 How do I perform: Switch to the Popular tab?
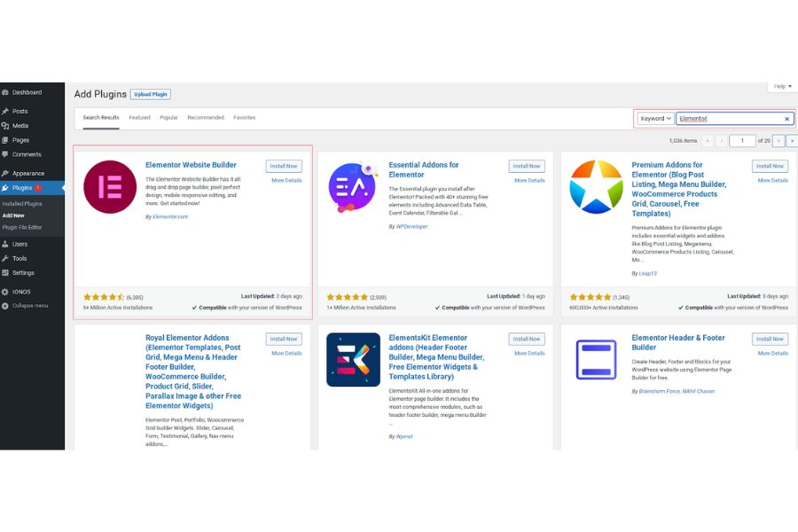coord(168,117)
